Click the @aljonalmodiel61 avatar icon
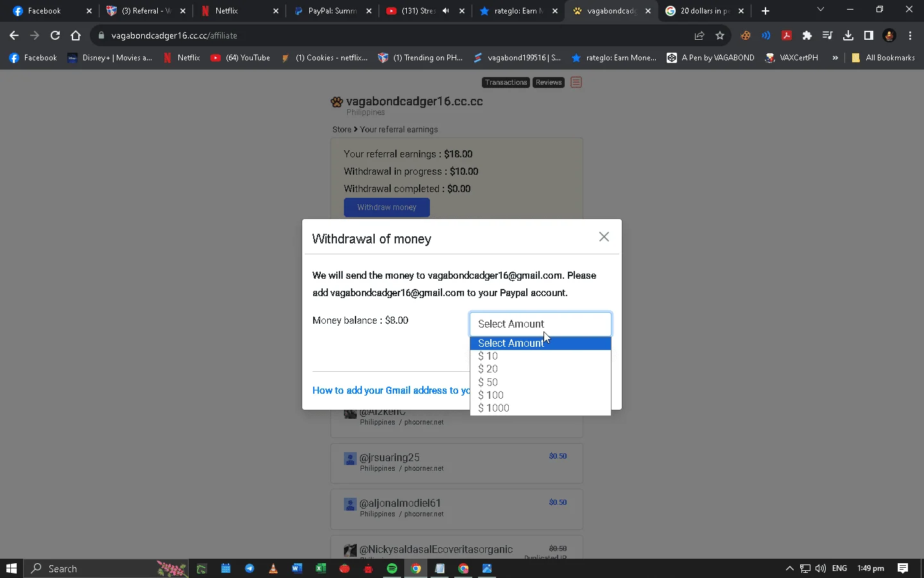Screen dimensions: 924x578 tap(350, 504)
